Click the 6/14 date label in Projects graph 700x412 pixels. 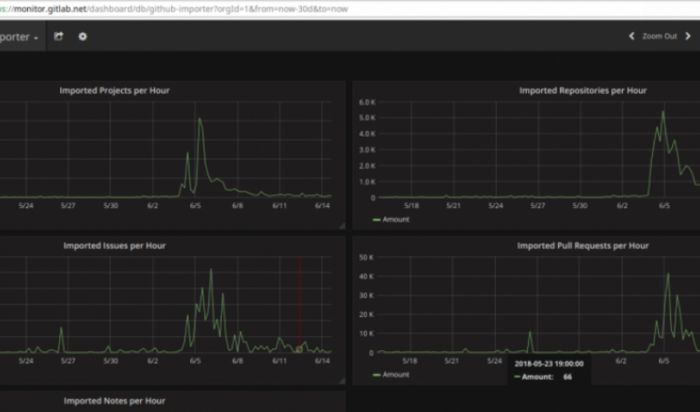(x=322, y=206)
